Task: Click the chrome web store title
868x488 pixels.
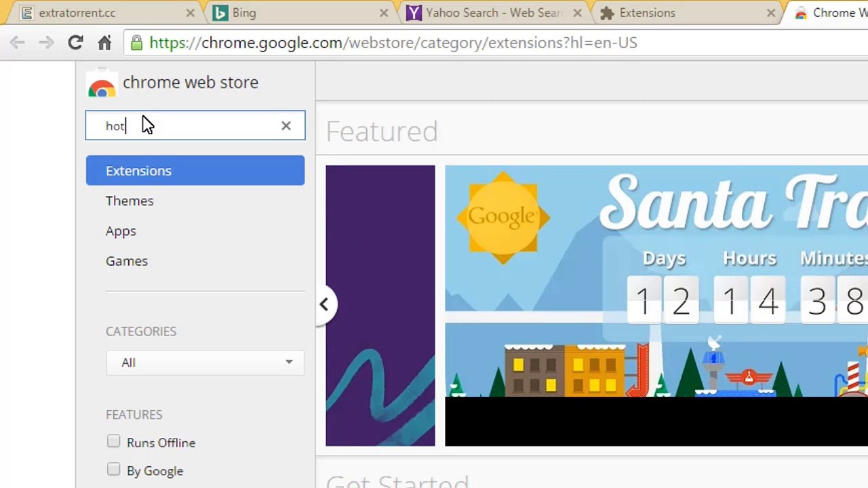Action: click(191, 83)
